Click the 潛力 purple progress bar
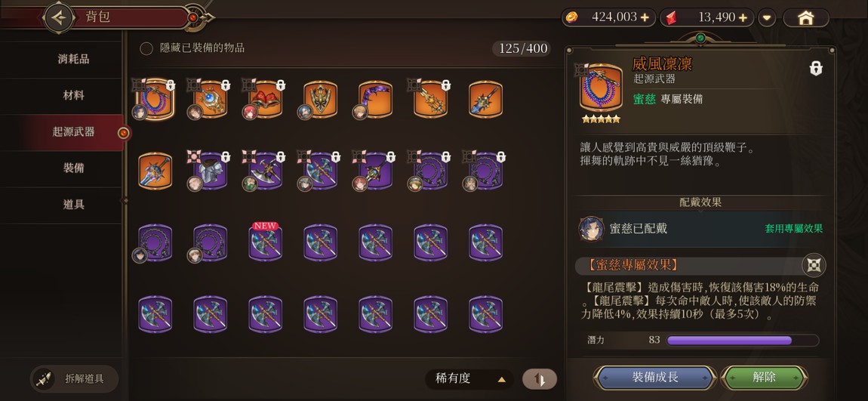Viewport: 868px width, 401px height. tap(743, 340)
